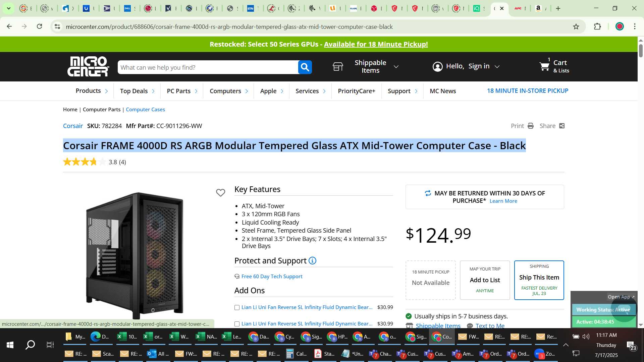Click the product star rating
The width and height of the screenshot is (644, 362).
pos(85,162)
